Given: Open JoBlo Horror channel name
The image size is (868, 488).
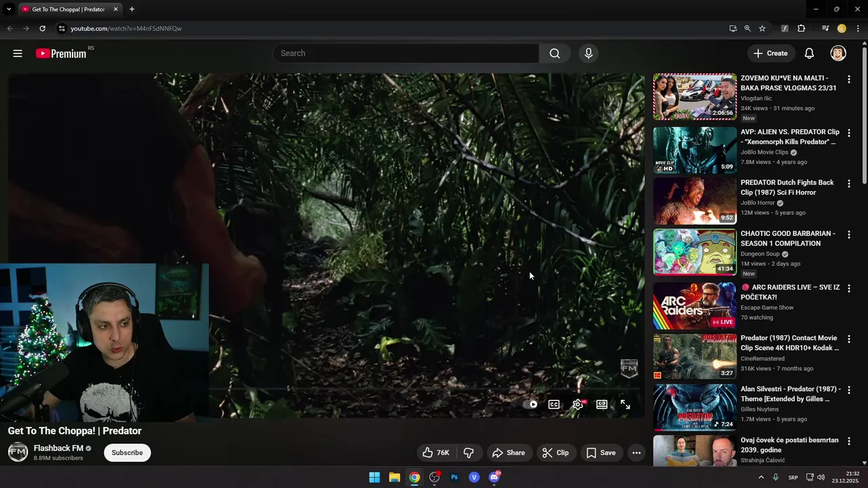Looking at the screenshot, I should coord(757,203).
